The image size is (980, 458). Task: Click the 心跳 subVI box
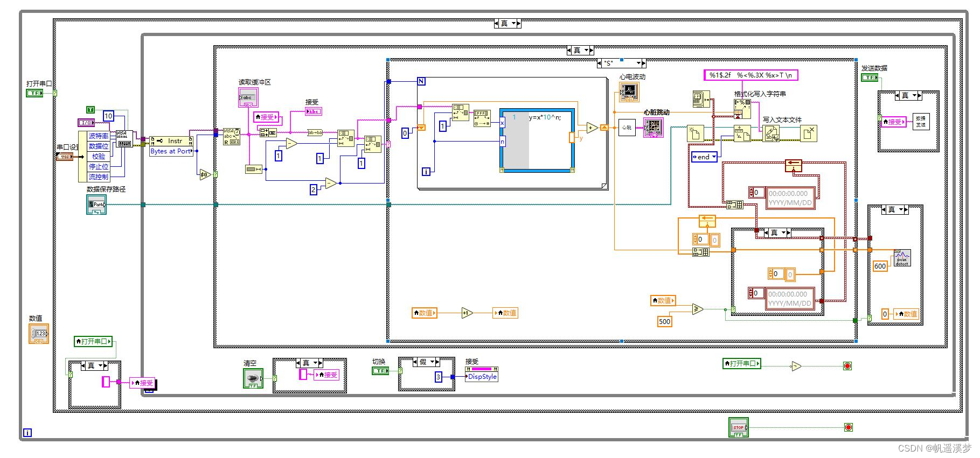point(627,128)
